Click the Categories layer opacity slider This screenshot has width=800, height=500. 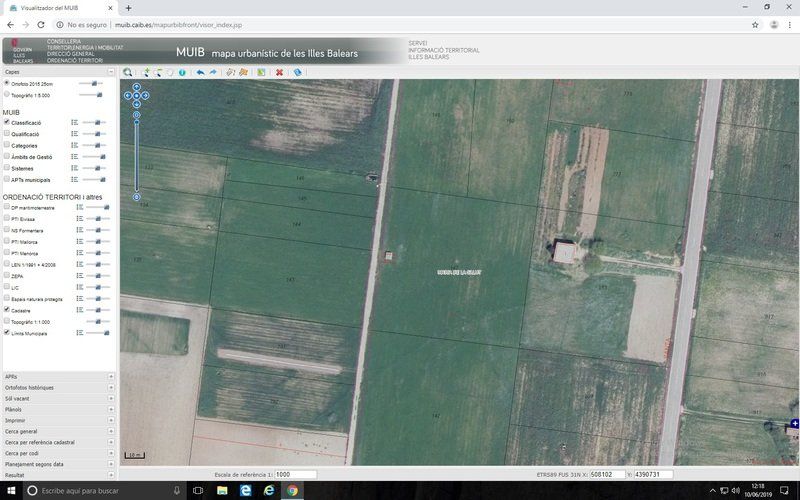(x=93, y=145)
